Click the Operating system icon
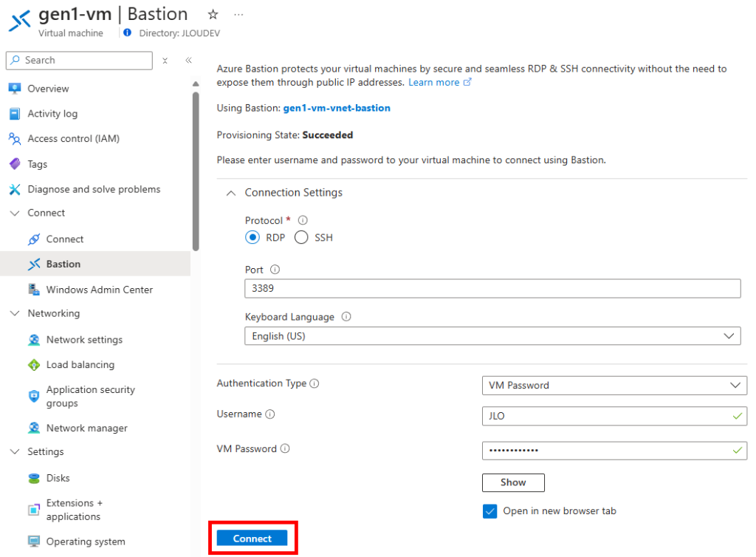 click(34, 541)
